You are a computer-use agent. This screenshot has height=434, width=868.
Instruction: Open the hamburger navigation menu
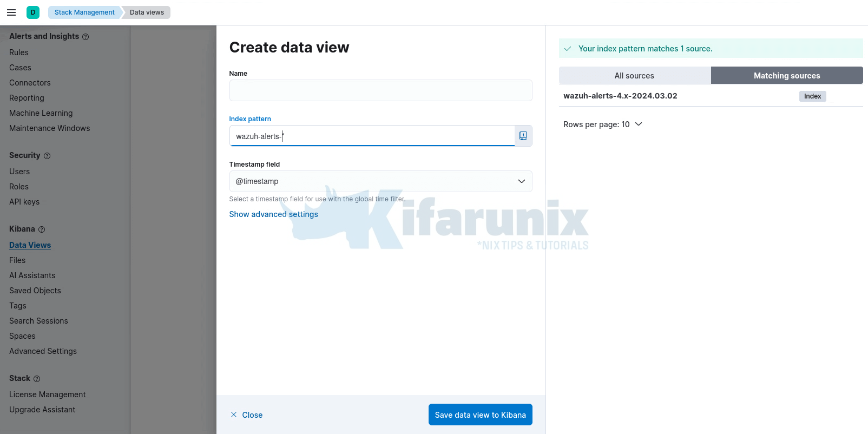point(11,12)
